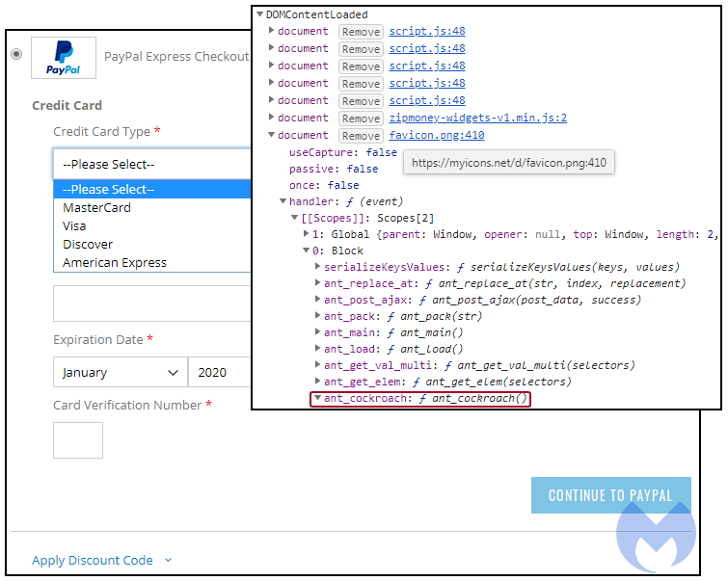728x581 pixels.
Task: Choose MasterCard from the card list
Action: point(96,207)
